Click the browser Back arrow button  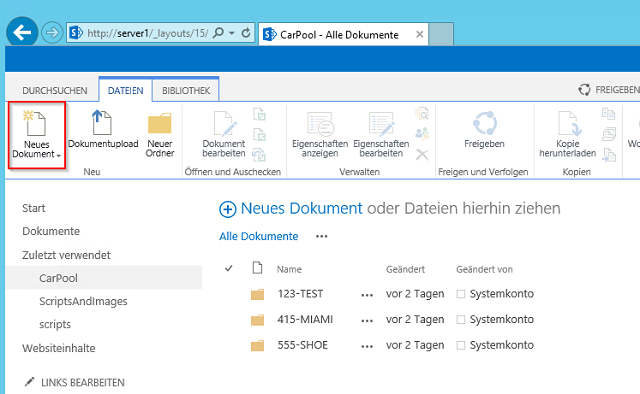pos(22,32)
